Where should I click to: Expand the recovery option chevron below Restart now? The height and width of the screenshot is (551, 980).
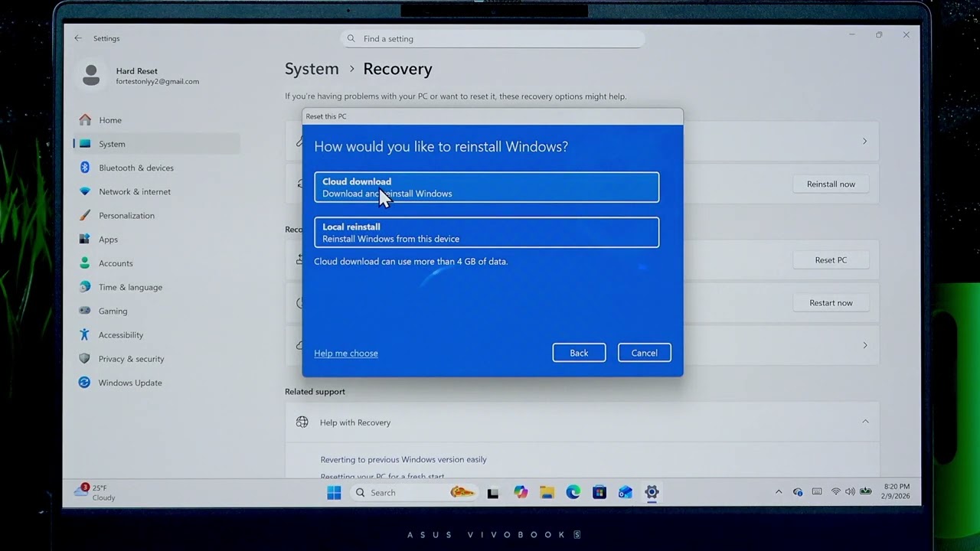(865, 345)
